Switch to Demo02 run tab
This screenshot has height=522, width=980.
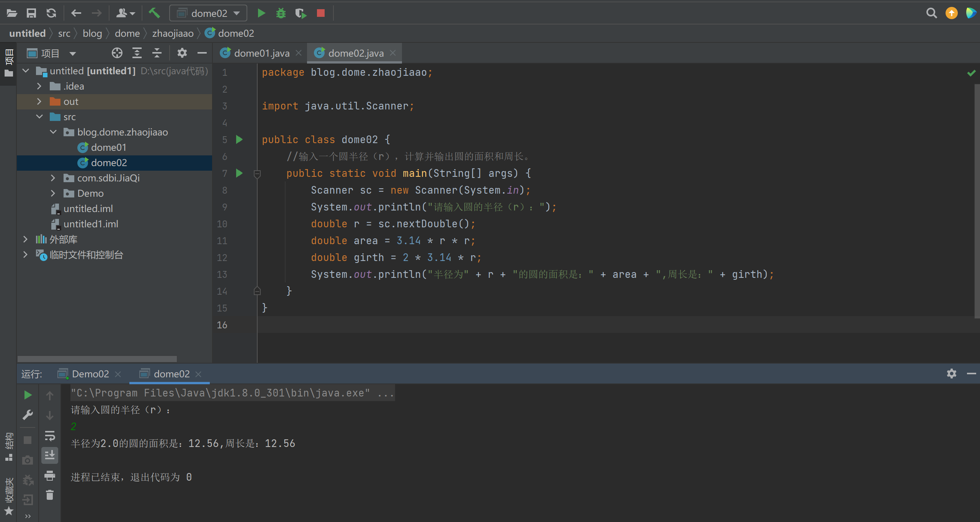[90, 374]
